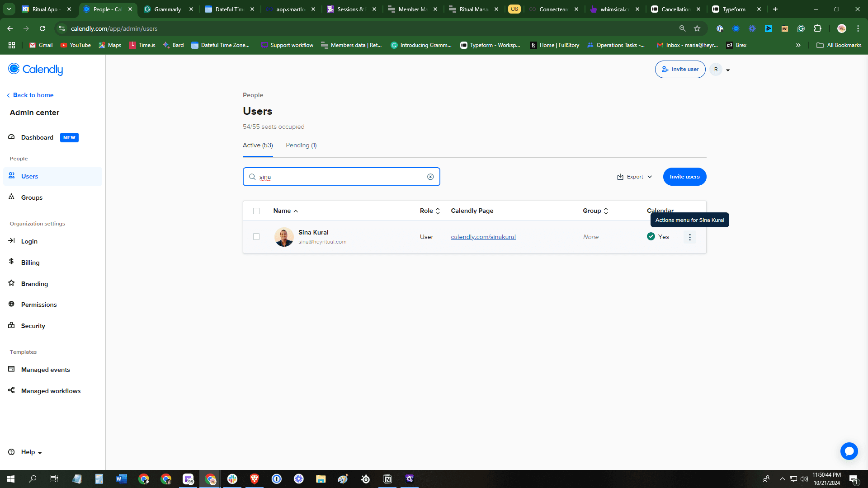The width and height of the screenshot is (868, 488).
Task: Click the NEW badge beside Dashboard
Action: pyautogui.click(x=69, y=137)
